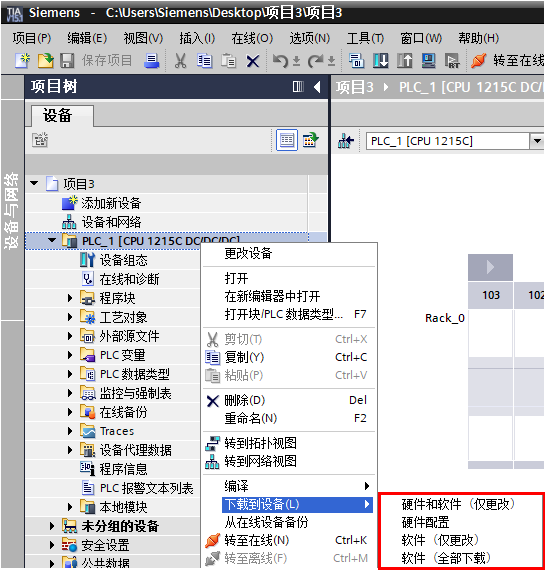
Task: Expand the 程序块 folder
Action: [x=70, y=298]
